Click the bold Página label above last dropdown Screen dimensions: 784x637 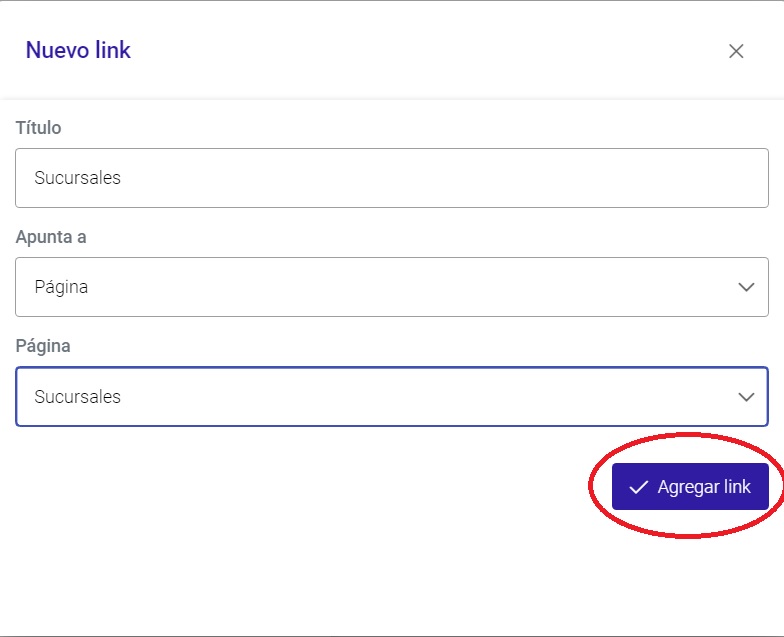click(43, 346)
